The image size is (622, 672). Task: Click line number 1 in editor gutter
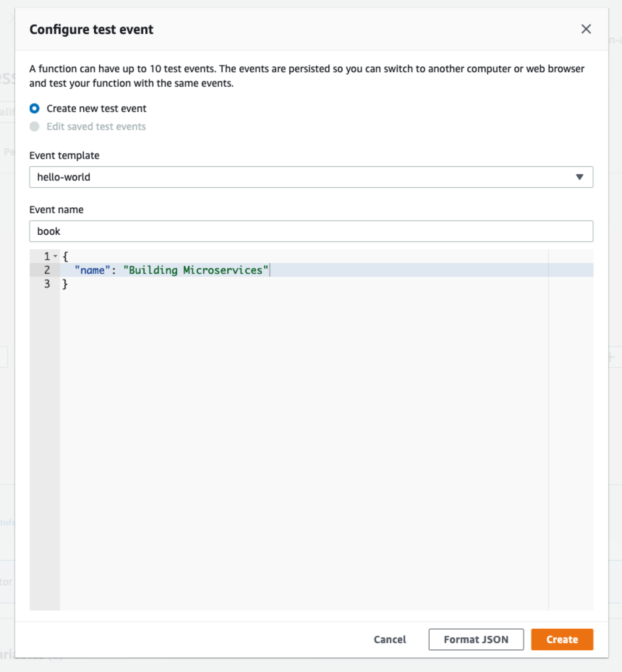pyautogui.click(x=47, y=256)
